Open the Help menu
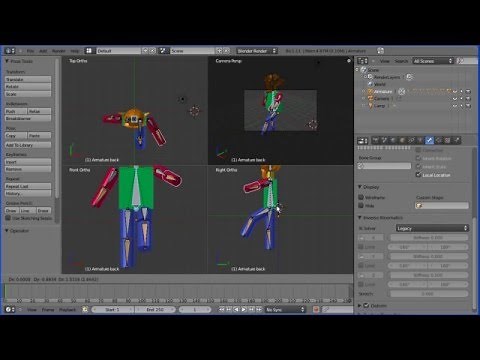 75,51
